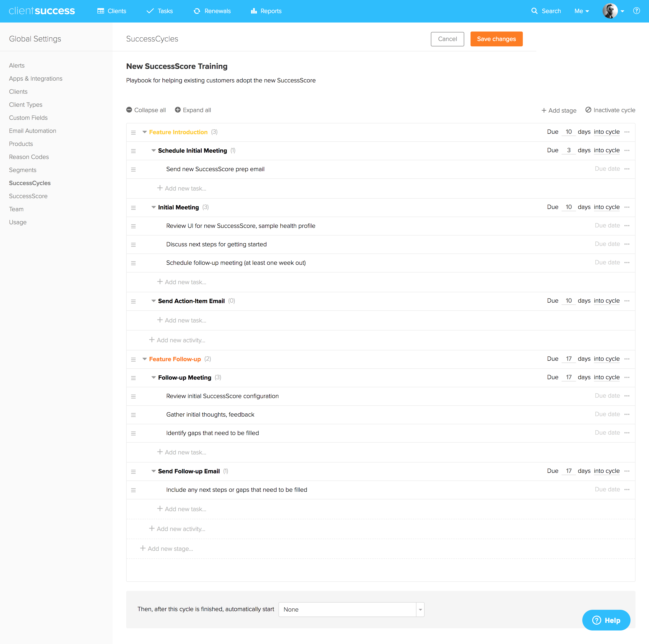Open dropdown arrow next to user avatar
649x644 pixels.
[622, 11]
